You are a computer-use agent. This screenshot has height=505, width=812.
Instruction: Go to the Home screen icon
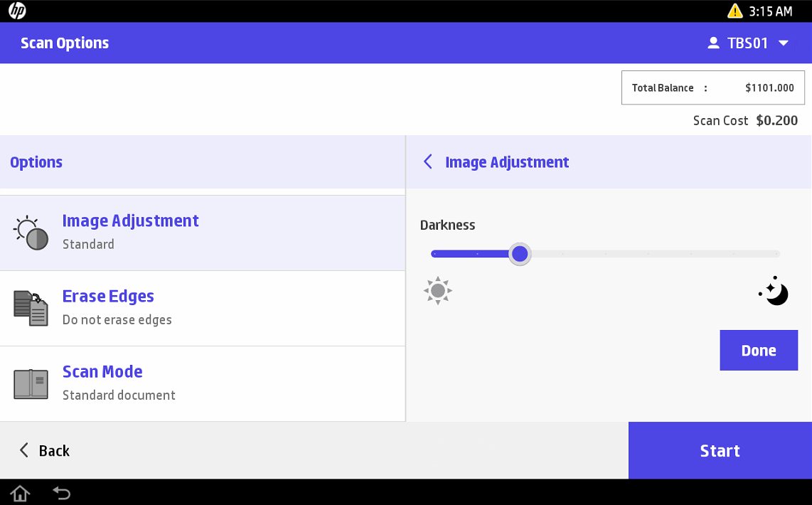pos(20,492)
